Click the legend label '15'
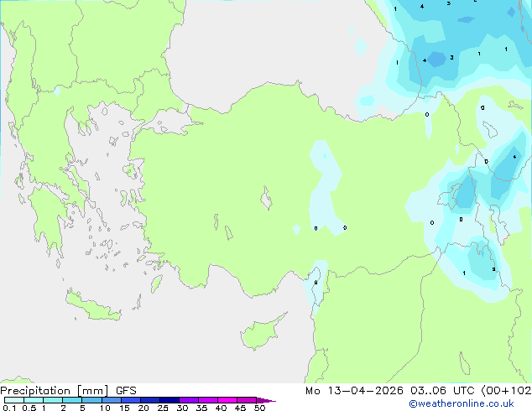Screen dimensions: 532x411 click(x=124, y=408)
